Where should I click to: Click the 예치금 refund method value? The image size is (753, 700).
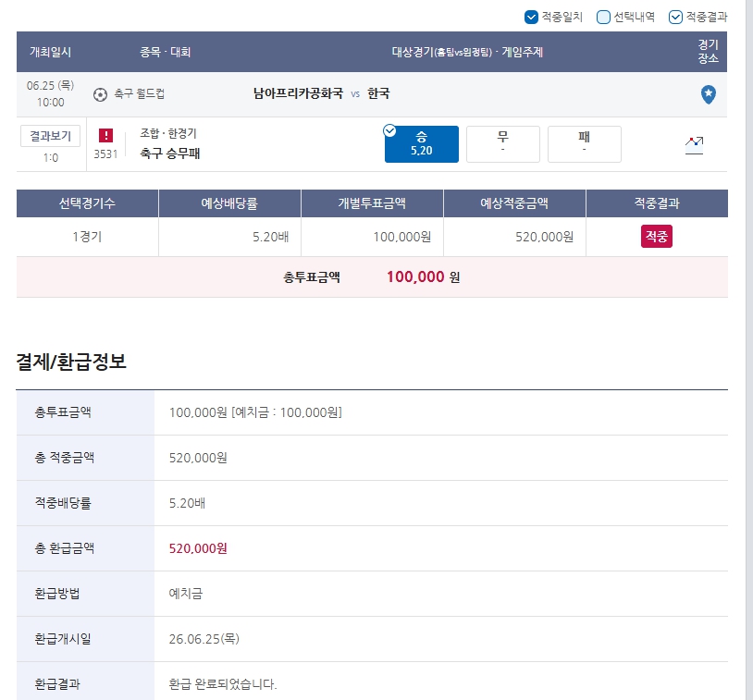coord(186,594)
